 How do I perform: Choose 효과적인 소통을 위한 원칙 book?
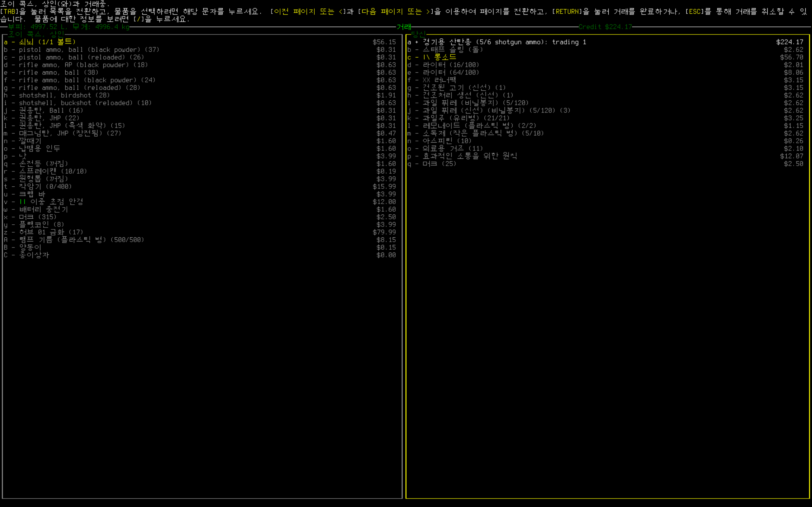click(469, 156)
